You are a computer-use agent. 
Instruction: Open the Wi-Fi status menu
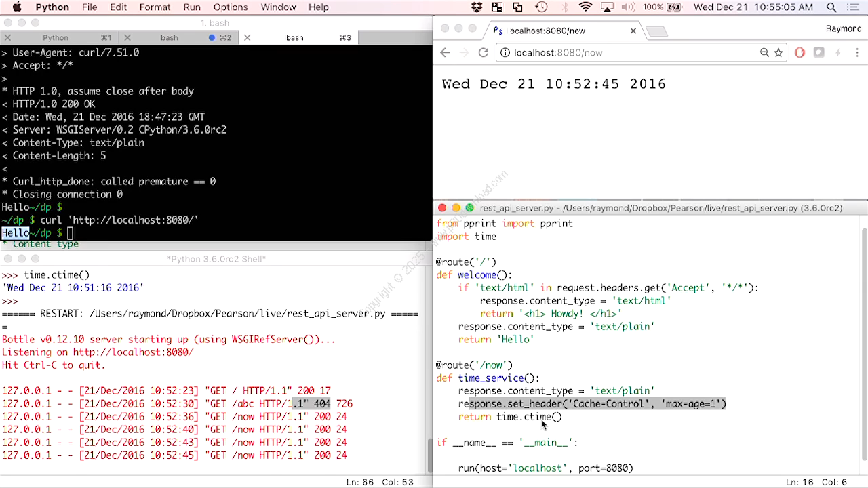click(x=586, y=7)
